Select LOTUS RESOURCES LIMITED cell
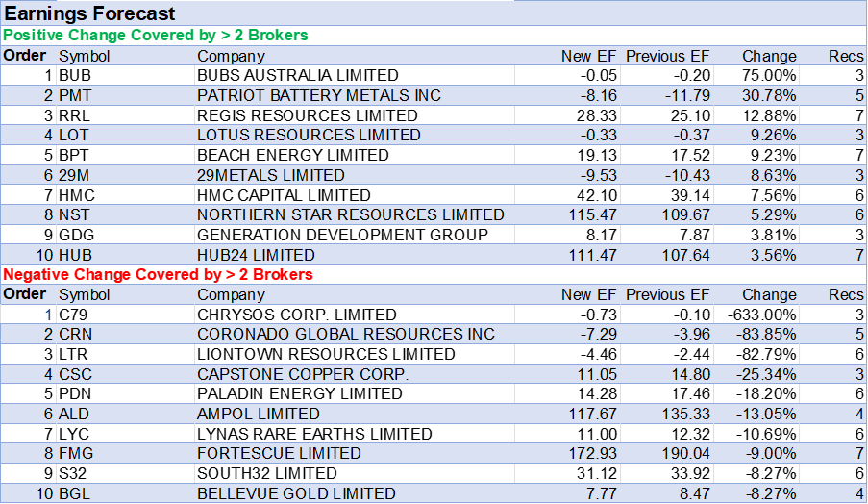The height and width of the screenshot is (504, 868). 309,135
